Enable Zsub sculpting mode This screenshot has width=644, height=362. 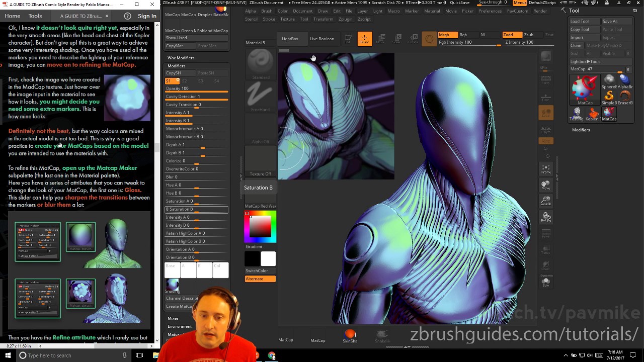click(x=529, y=35)
